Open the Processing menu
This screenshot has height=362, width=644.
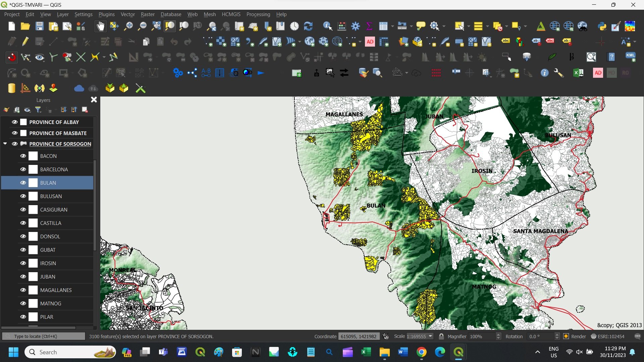click(x=258, y=14)
